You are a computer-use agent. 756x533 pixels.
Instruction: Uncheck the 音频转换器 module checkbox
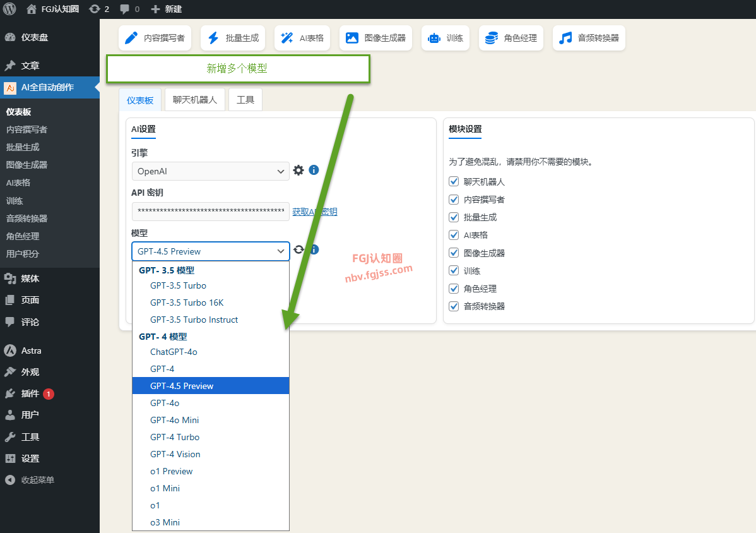pyautogui.click(x=454, y=306)
